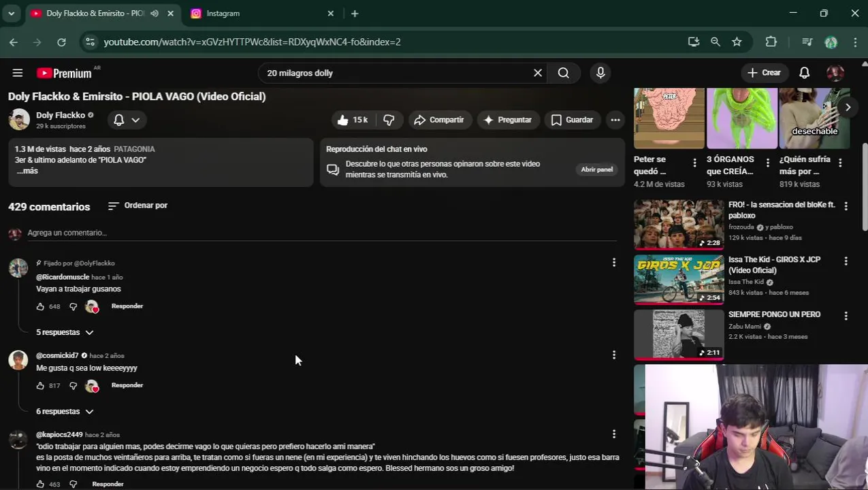Start voice search with microphone

[x=600, y=73]
